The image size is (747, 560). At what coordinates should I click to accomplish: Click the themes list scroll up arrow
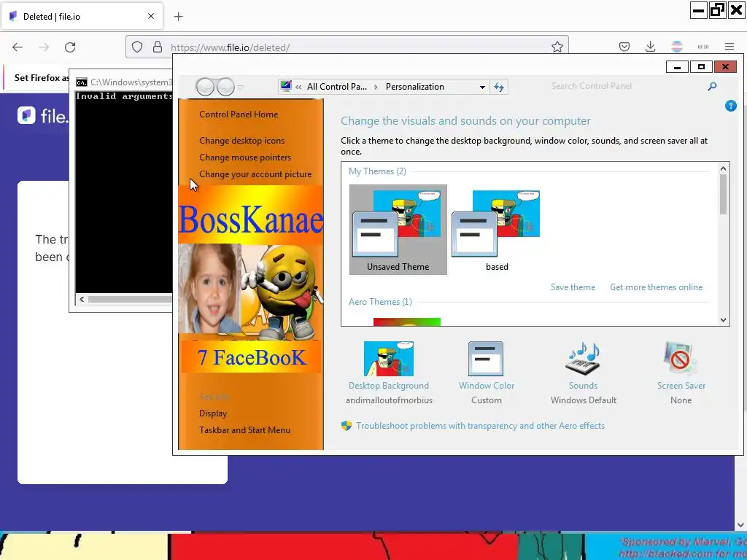(x=723, y=168)
